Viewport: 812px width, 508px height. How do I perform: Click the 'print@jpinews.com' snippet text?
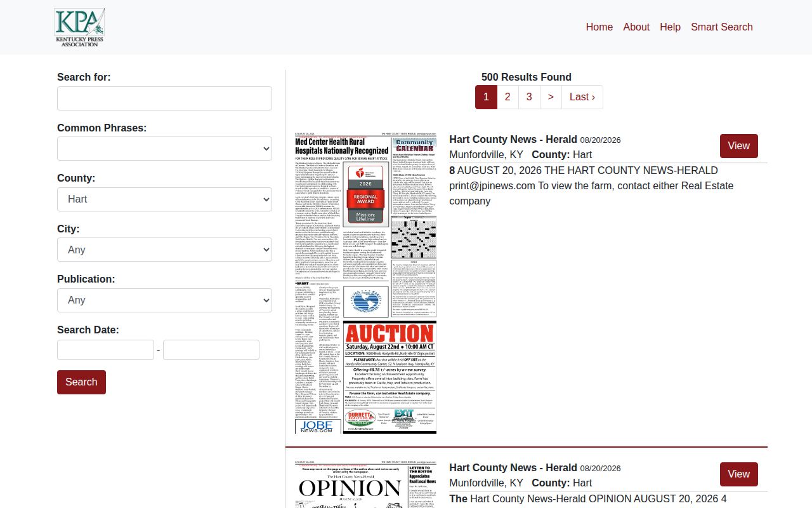pos(492,186)
